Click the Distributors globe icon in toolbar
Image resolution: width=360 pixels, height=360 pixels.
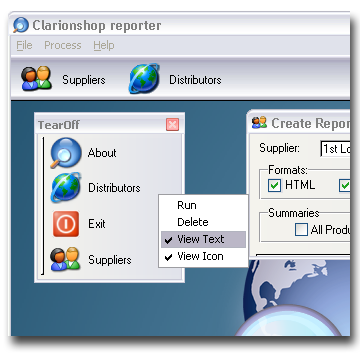144,79
